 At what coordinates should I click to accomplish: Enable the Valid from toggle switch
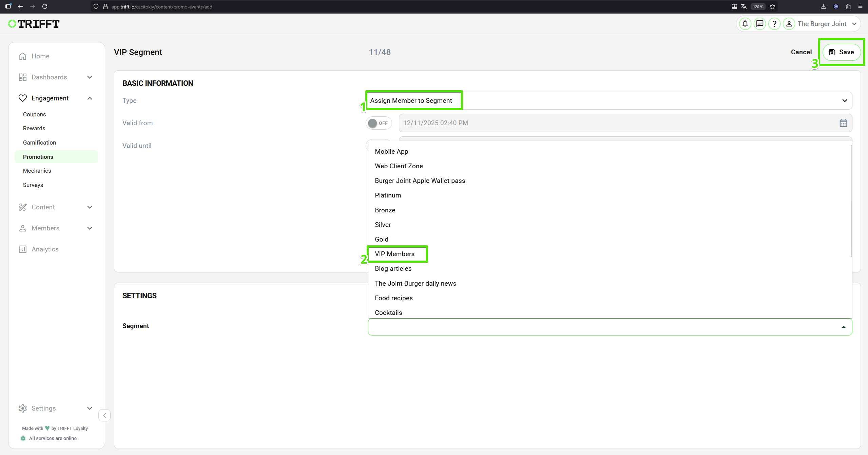pyautogui.click(x=379, y=123)
